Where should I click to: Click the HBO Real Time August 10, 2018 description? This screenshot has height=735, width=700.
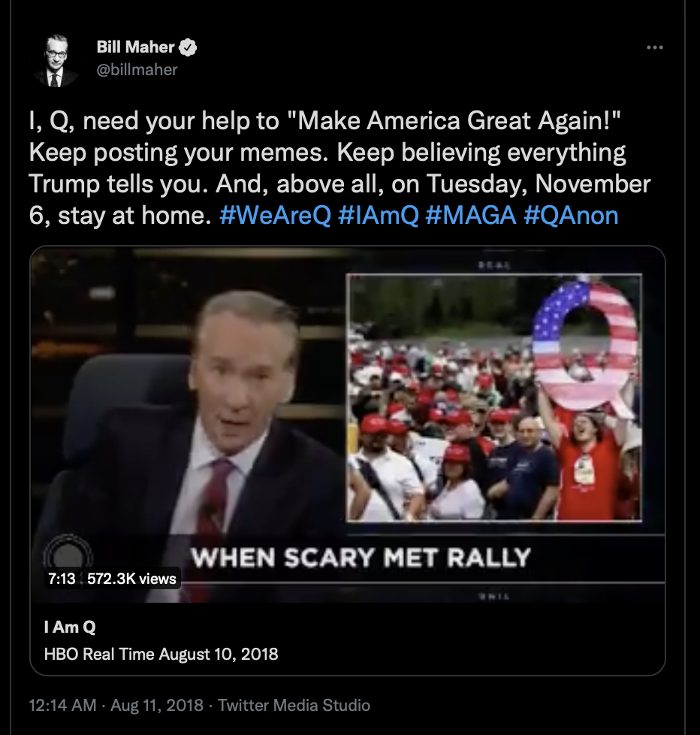(x=161, y=654)
